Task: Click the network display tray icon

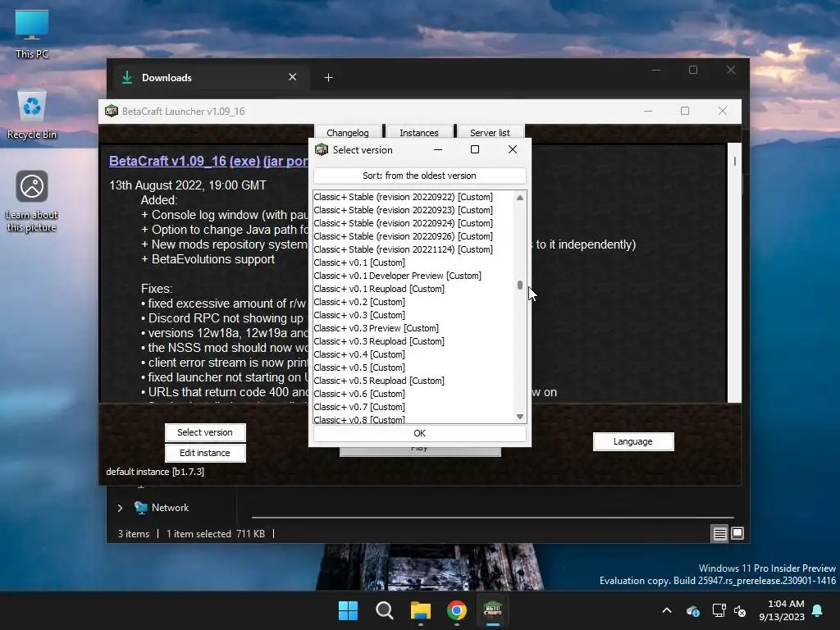Action: point(719,610)
